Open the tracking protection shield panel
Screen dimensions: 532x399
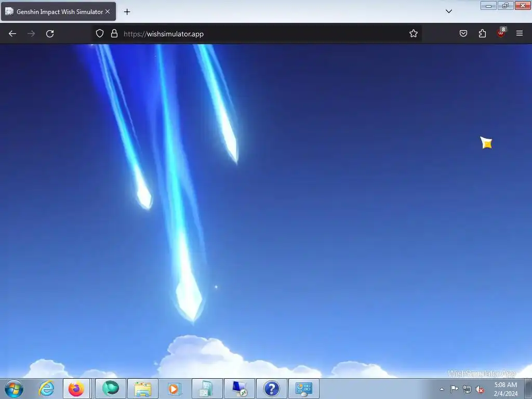[99, 34]
